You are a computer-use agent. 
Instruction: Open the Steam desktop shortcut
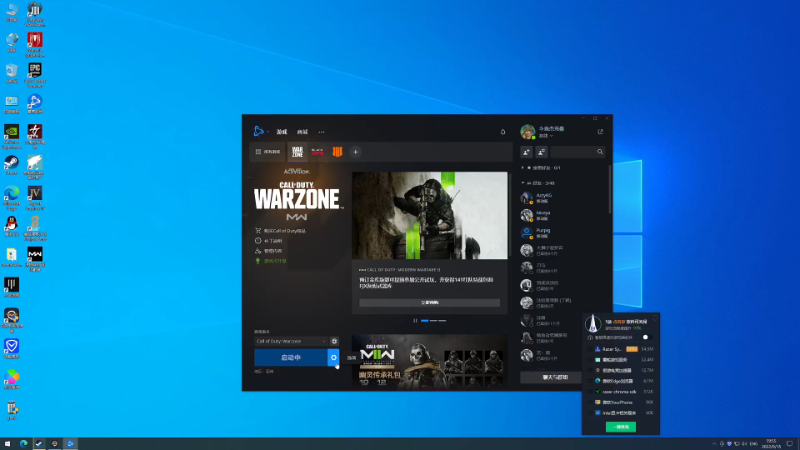tap(11, 165)
